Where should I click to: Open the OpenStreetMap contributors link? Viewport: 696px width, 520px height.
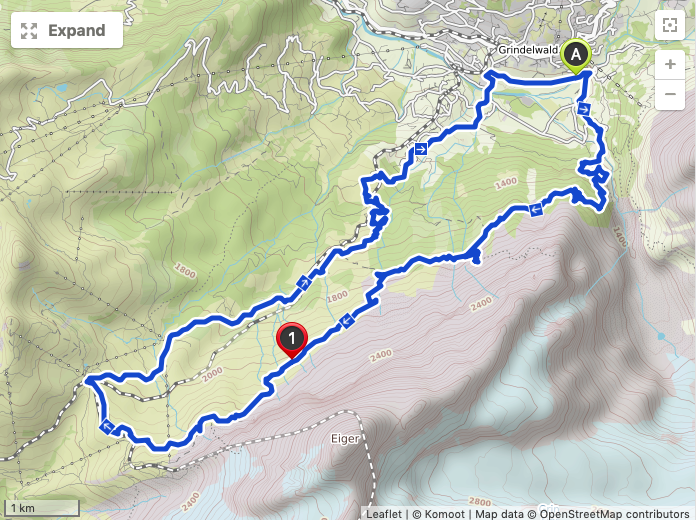[614, 514]
